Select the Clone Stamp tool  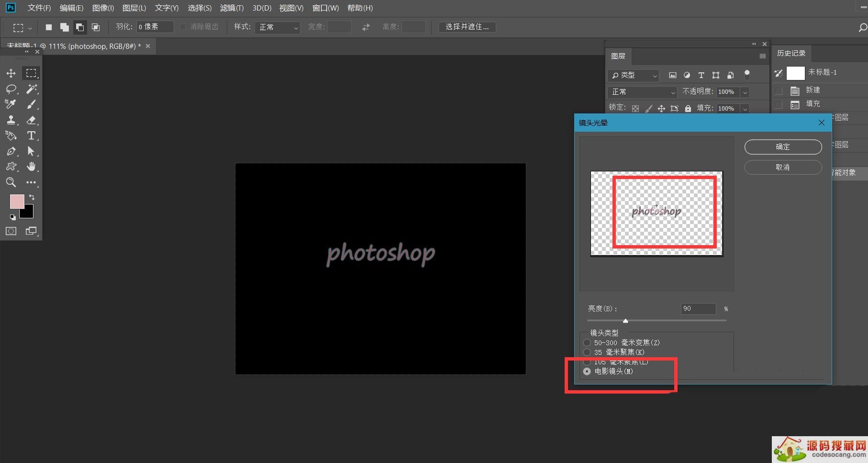coord(11,120)
